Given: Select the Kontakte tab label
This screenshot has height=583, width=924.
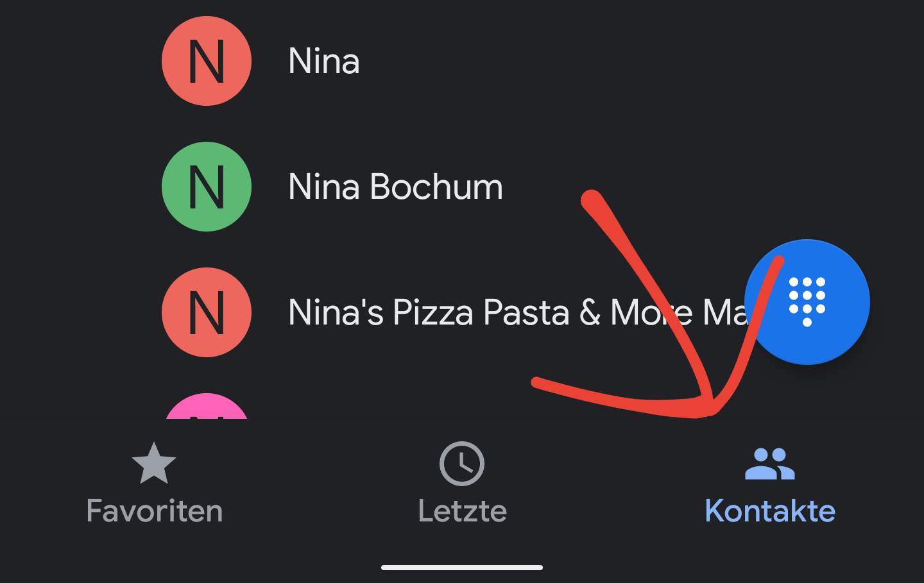Looking at the screenshot, I should coord(770,511).
